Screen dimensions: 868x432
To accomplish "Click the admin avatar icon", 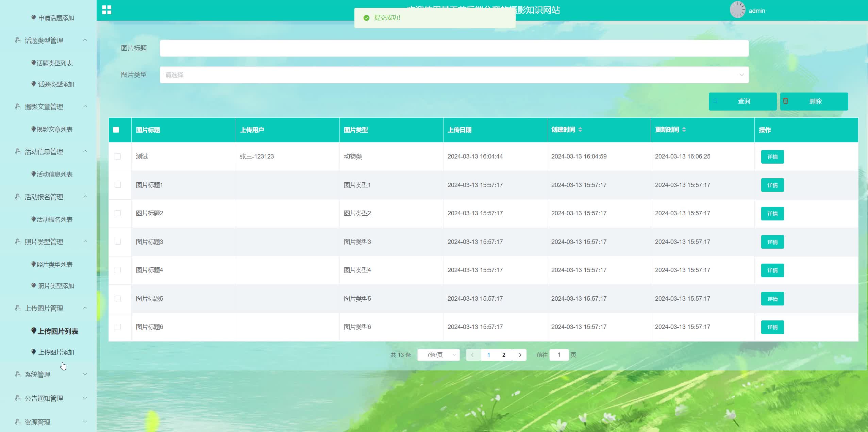I will 737,10.
